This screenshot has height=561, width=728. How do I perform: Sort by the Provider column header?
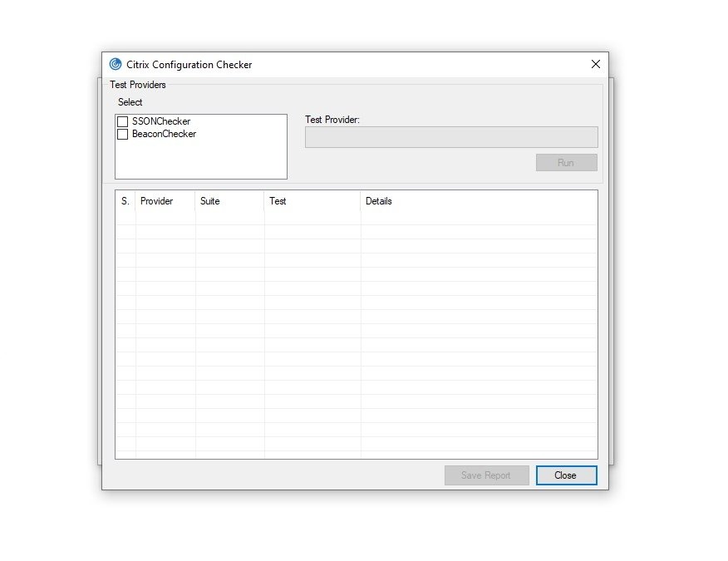[165, 201]
